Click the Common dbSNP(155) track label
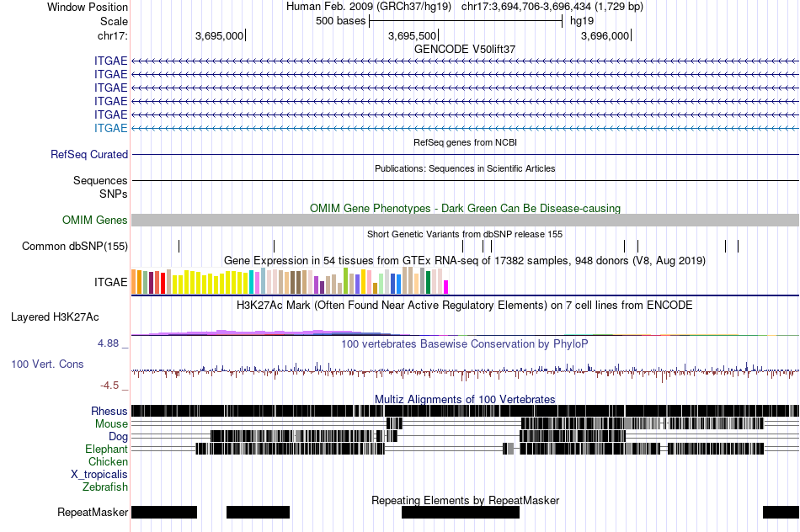The width and height of the screenshot is (800, 532). 74,247
